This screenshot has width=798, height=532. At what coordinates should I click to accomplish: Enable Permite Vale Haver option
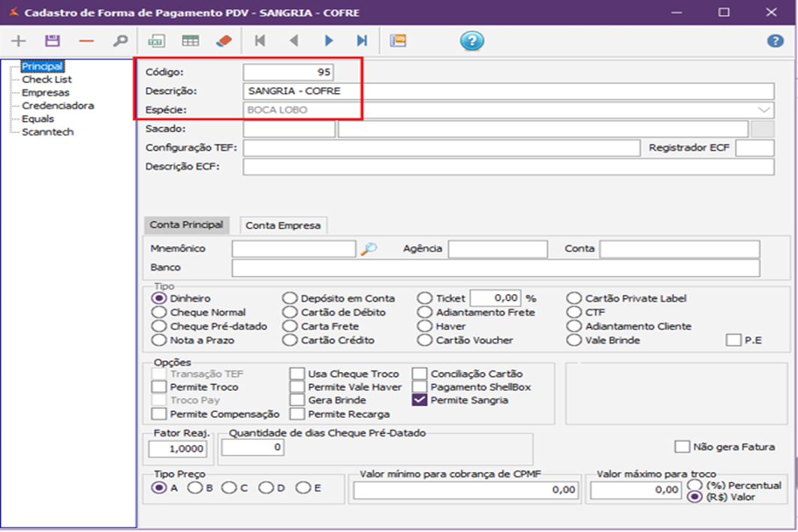point(297,387)
